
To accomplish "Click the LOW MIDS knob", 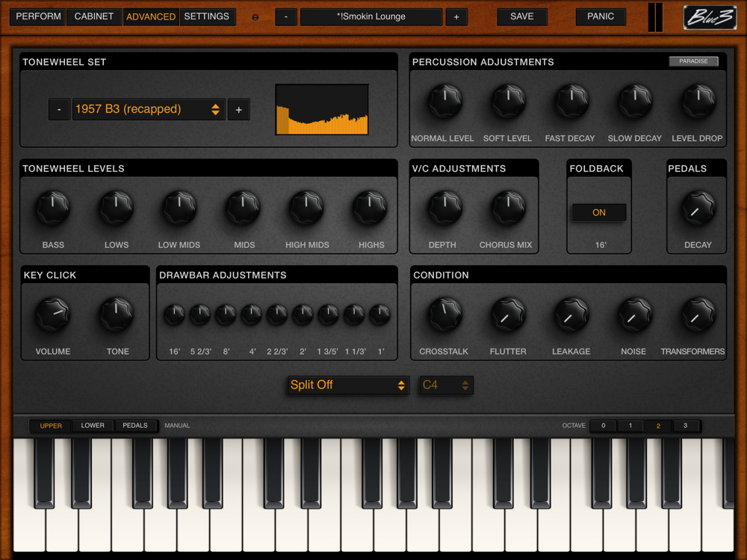I will [x=179, y=208].
